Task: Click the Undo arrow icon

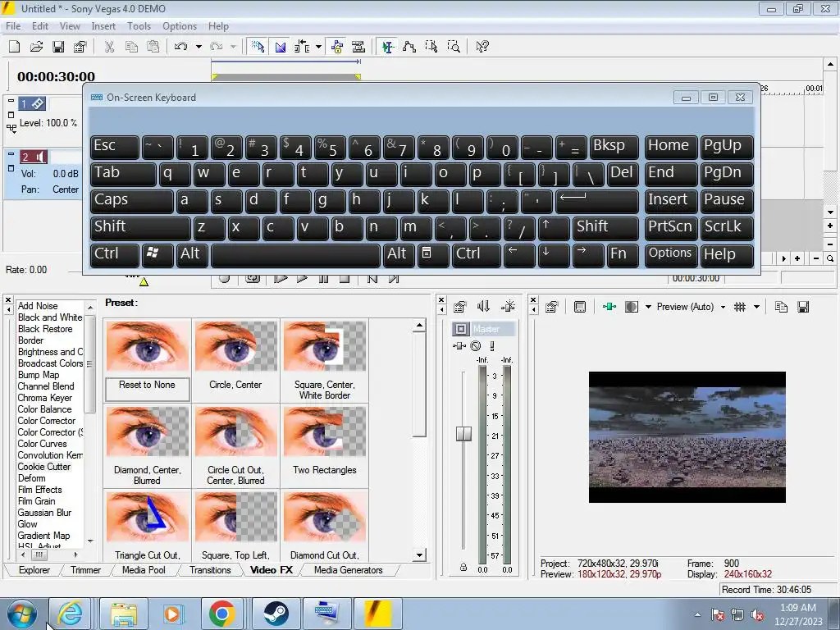Action: 181,47
